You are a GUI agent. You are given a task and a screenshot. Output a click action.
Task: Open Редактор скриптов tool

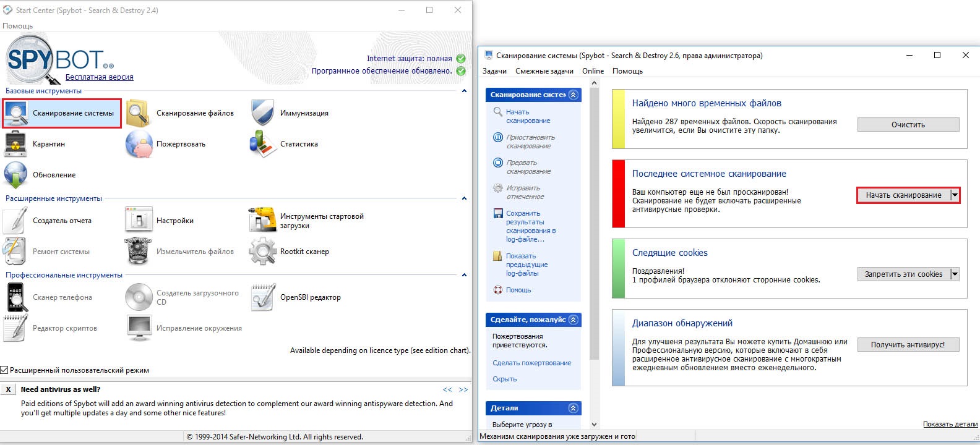pos(51,328)
